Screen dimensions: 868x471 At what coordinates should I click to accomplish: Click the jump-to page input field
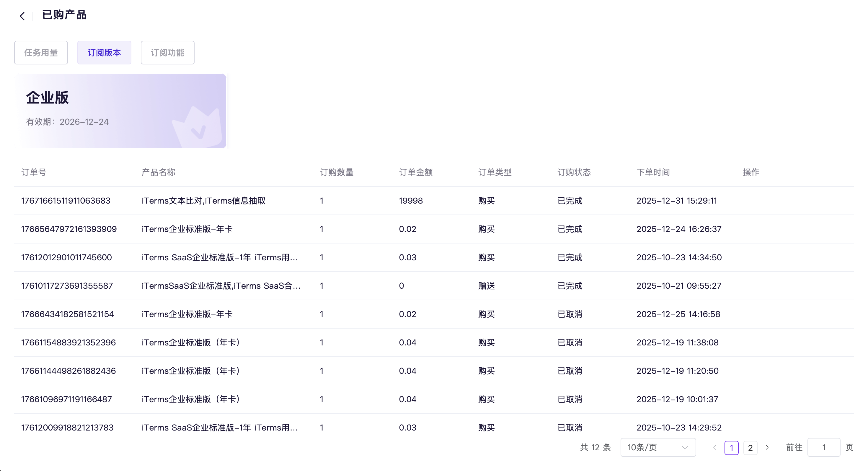tap(823, 447)
